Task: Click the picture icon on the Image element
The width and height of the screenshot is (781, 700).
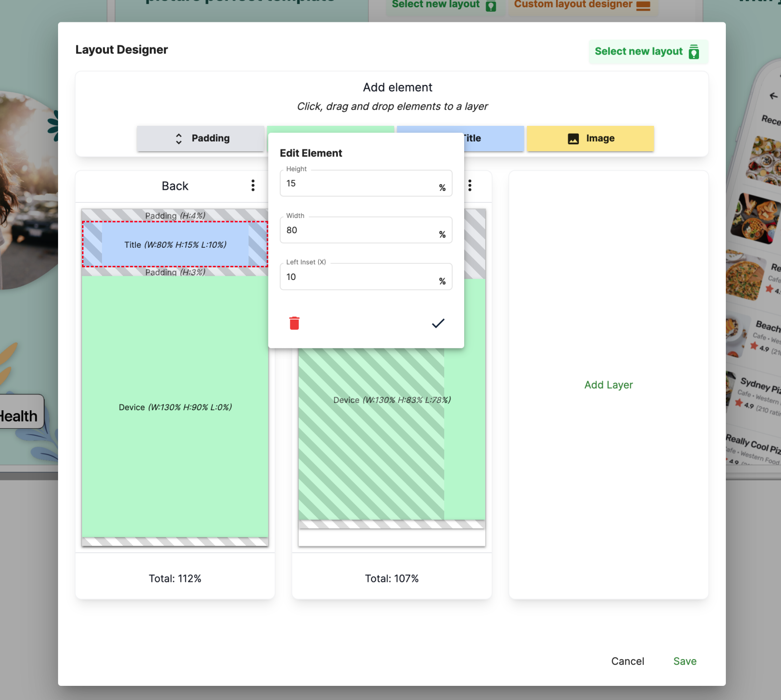Action: click(573, 138)
